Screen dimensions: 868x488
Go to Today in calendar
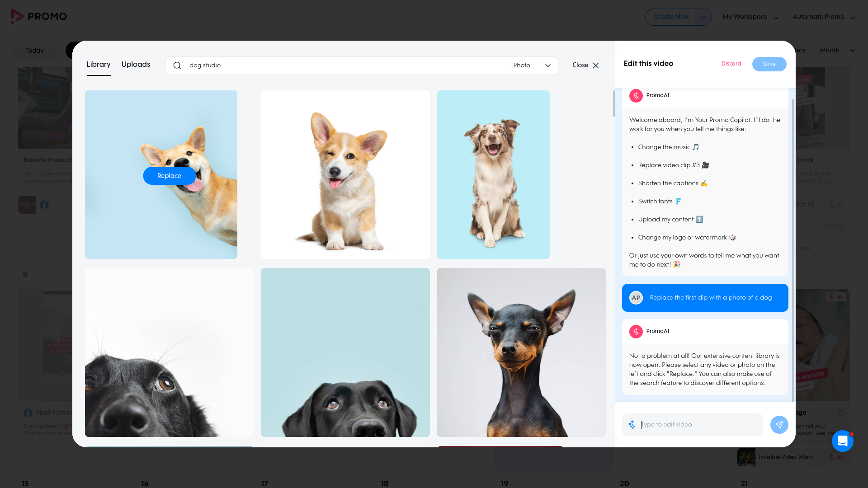pos(34,51)
